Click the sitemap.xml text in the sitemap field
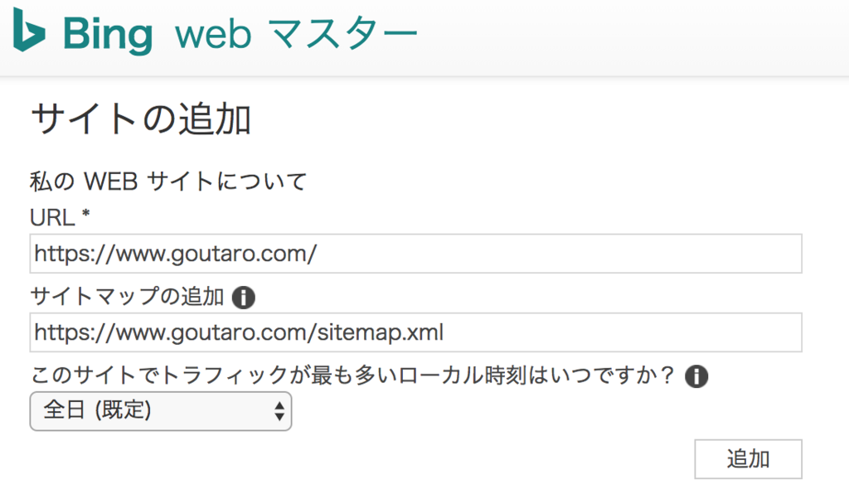 coord(380,332)
